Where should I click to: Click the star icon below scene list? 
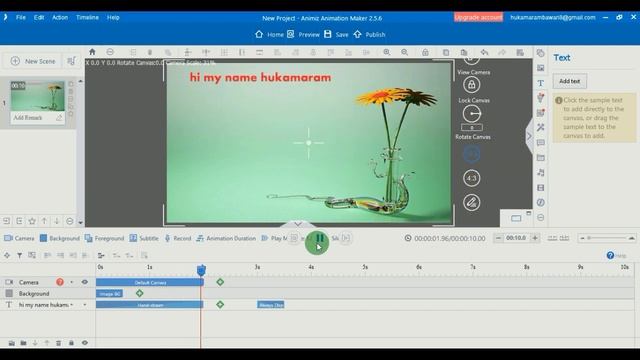coord(32,221)
